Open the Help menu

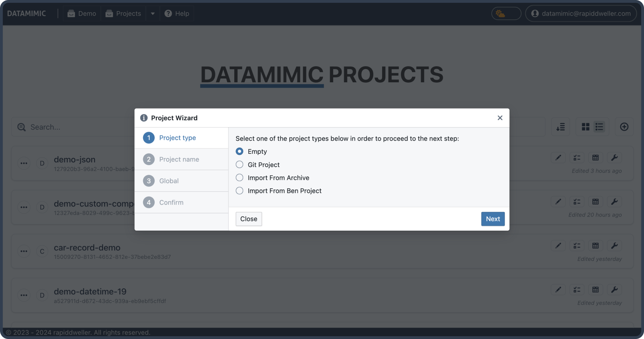(x=177, y=14)
